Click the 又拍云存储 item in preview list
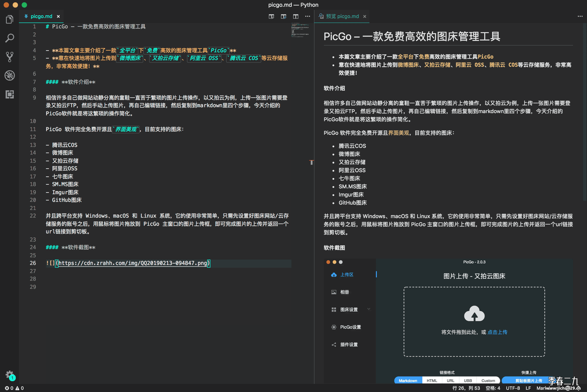 [x=352, y=162]
